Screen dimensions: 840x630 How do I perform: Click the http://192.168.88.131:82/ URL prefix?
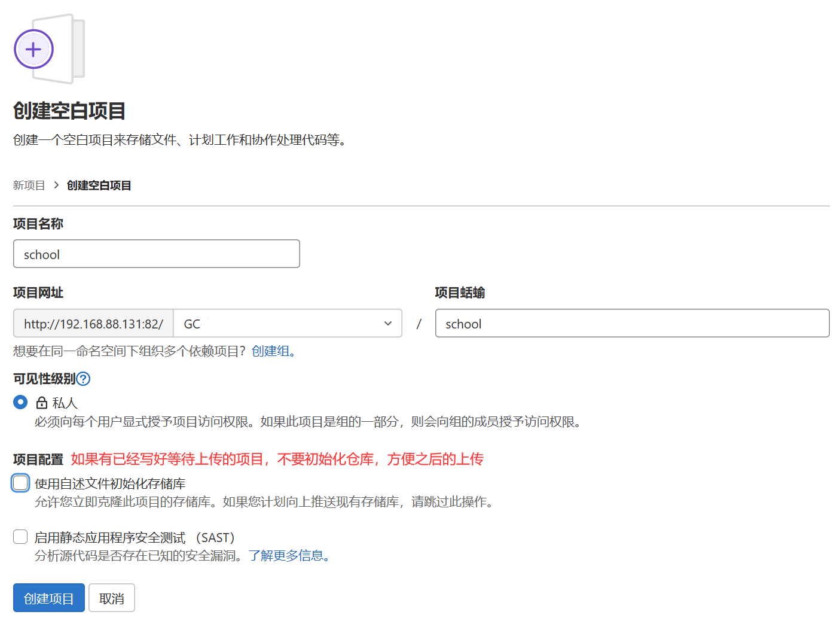click(93, 324)
